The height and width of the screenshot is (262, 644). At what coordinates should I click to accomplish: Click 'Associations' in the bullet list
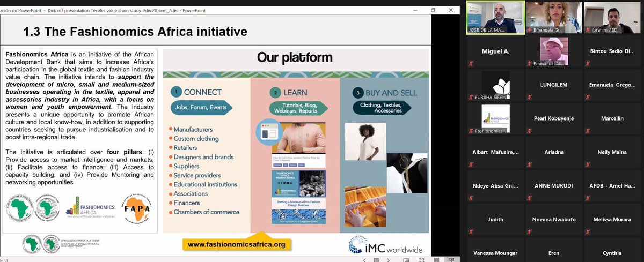191,193
